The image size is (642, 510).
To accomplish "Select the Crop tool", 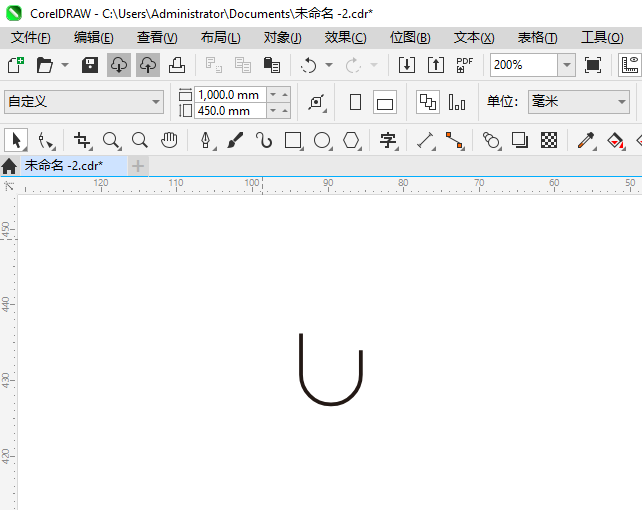I will click(82, 140).
